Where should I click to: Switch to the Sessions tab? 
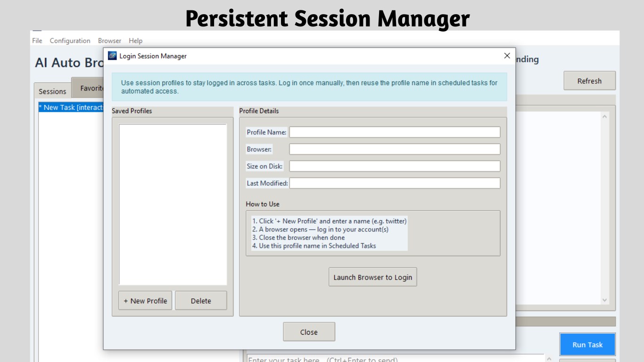[52, 91]
